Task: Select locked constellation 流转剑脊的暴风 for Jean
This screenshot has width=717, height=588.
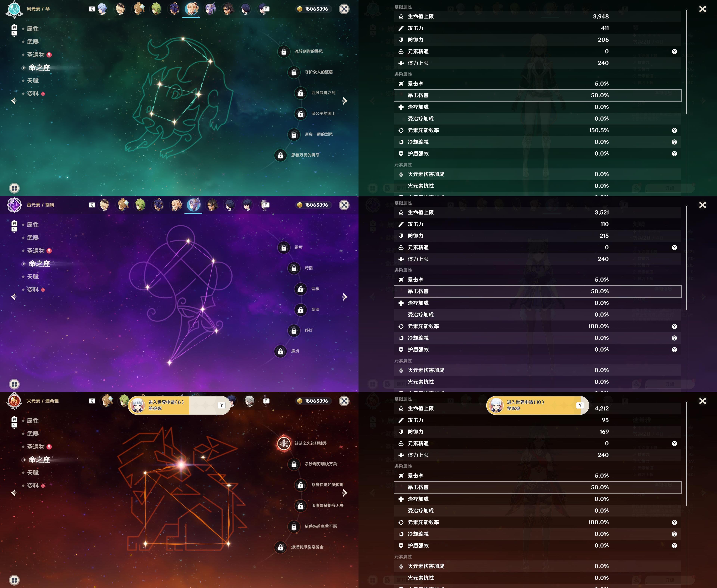Action: (x=284, y=52)
